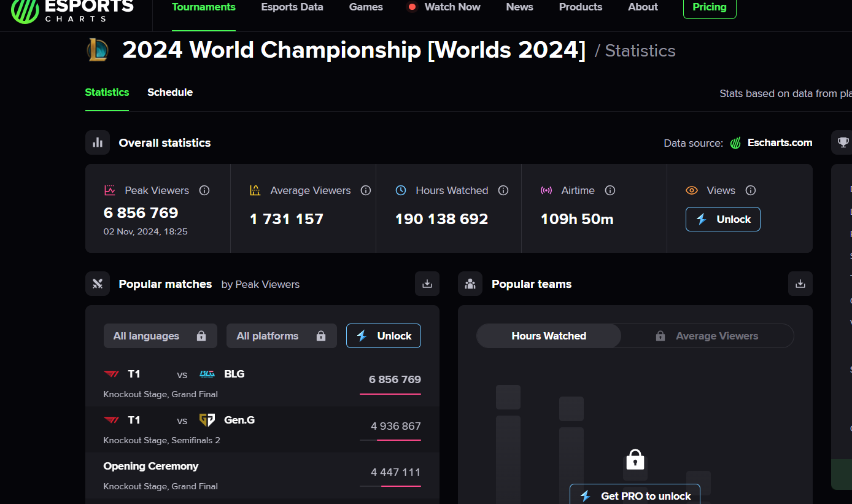Click the Views info icon

click(x=751, y=190)
